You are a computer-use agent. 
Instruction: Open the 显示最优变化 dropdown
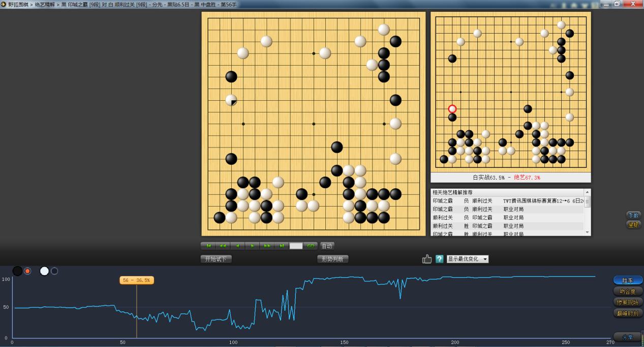click(x=467, y=259)
